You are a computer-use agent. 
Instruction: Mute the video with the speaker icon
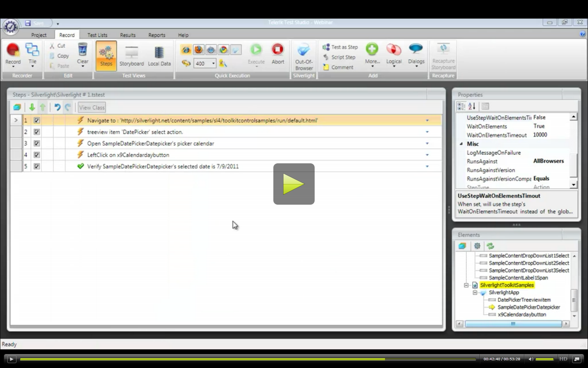(531, 359)
